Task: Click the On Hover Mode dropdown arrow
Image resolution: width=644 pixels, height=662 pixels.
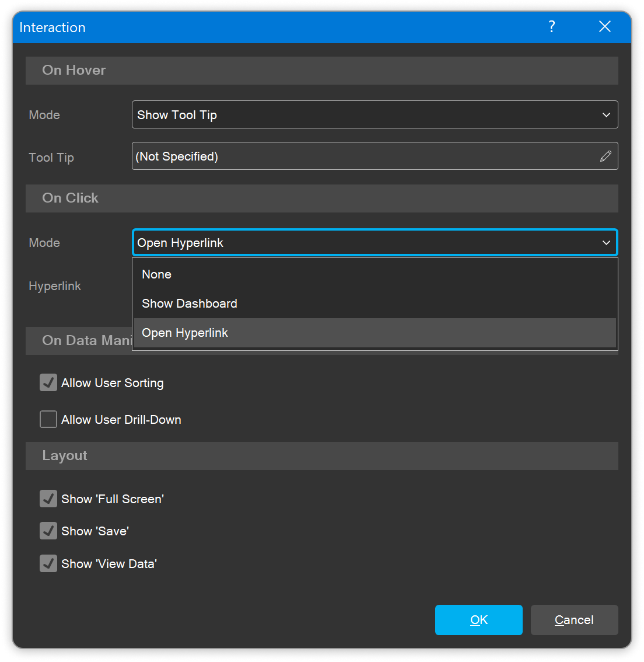Action: pos(606,115)
